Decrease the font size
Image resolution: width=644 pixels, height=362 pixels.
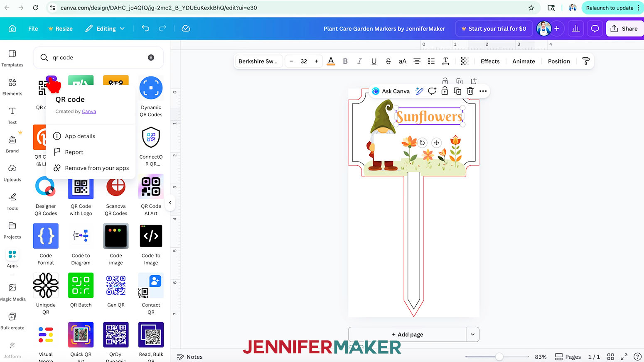point(291,61)
